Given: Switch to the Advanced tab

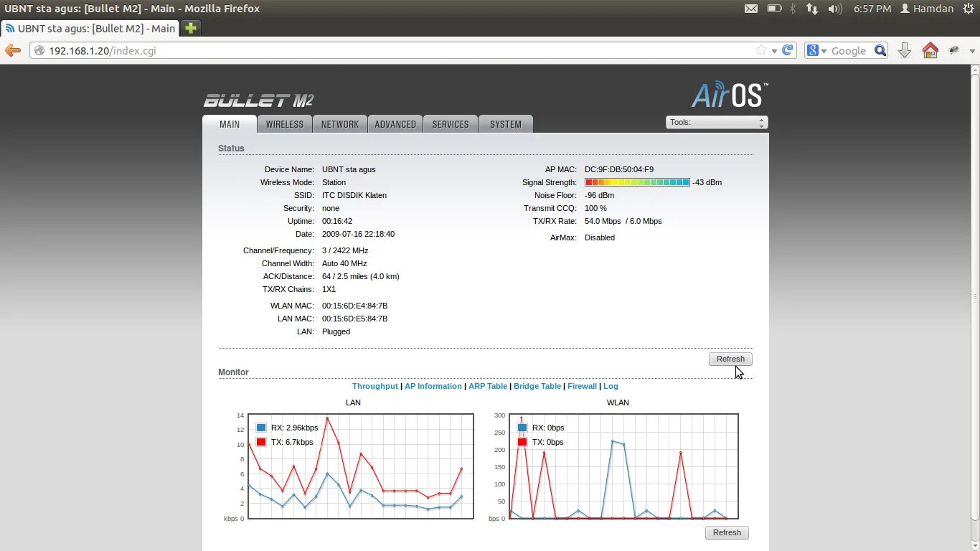Looking at the screenshot, I should (x=395, y=124).
